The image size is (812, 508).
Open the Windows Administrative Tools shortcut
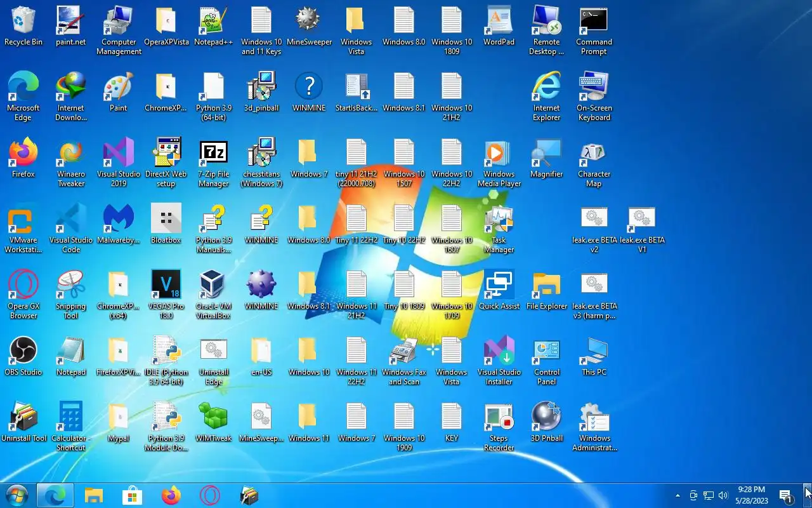click(594, 427)
